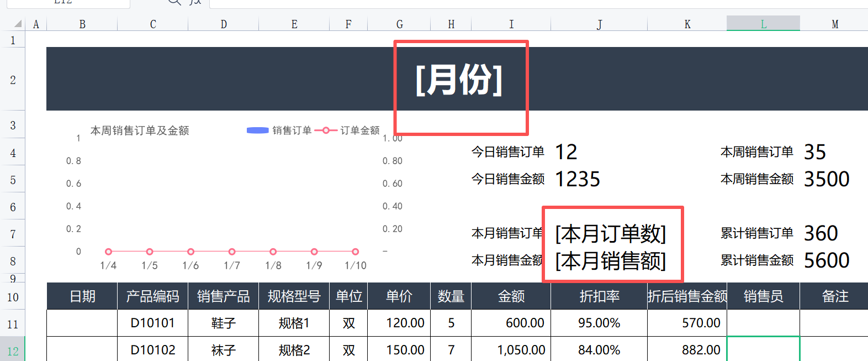Click the [本月订单数] placeholder cell
Screen dimensions: 868x361
(x=611, y=233)
